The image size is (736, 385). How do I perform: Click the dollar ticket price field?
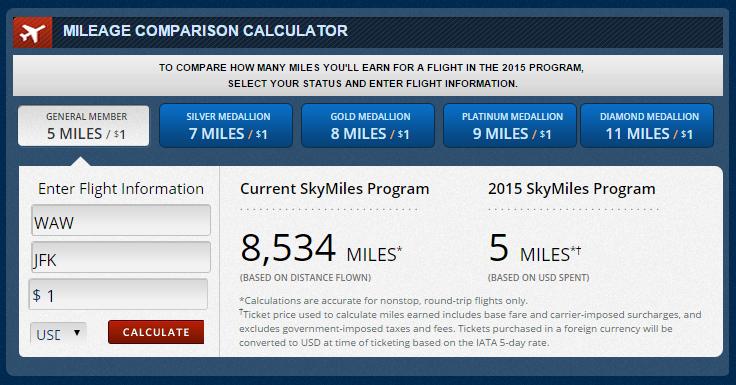(x=118, y=294)
